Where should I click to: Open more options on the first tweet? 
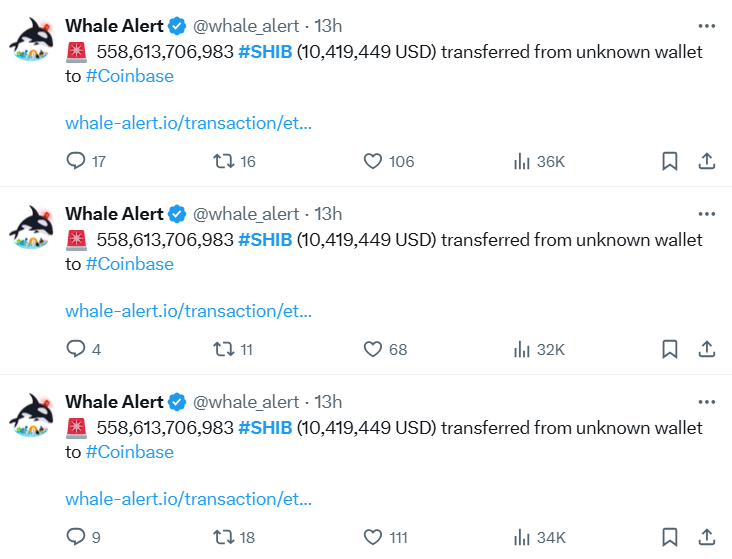tap(706, 25)
